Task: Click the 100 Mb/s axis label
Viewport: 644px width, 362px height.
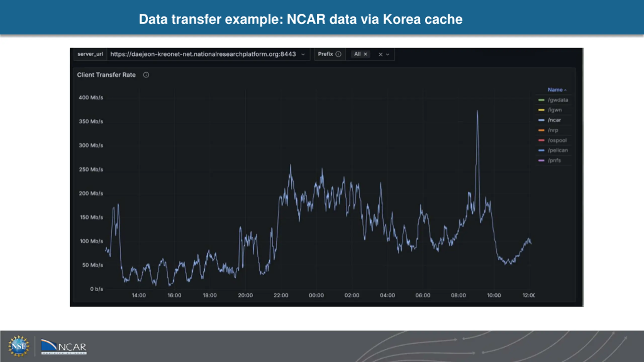Action: [92, 241]
